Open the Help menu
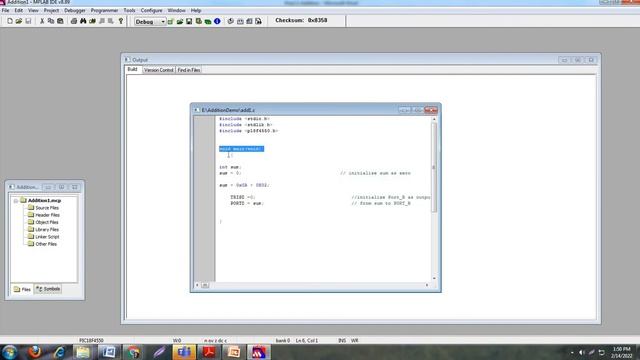Screen dimensions: 640x360 click(x=196, y=10)
